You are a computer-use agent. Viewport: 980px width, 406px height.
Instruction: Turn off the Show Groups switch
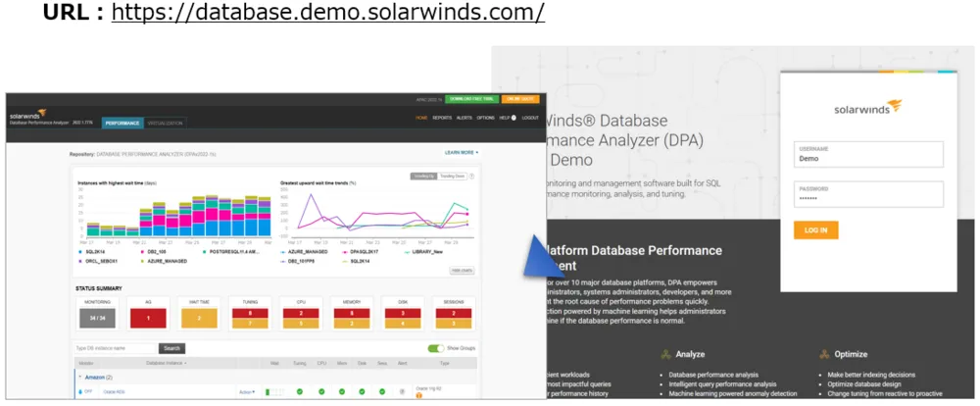436,348
